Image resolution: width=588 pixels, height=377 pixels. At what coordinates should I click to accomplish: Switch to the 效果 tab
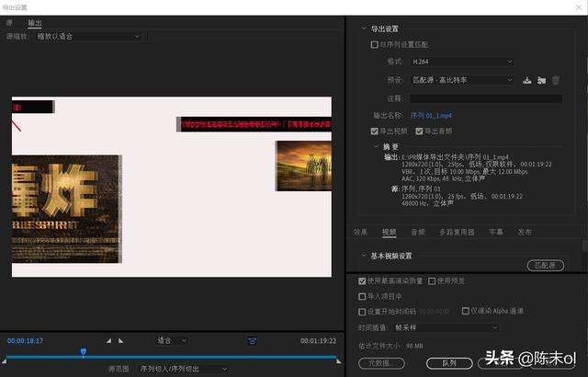pos(360,233)
